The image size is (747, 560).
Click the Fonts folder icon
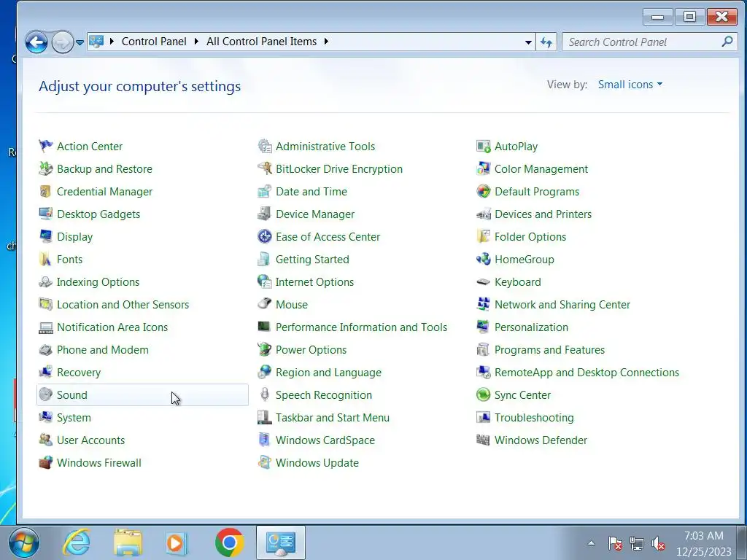(46, 259)
